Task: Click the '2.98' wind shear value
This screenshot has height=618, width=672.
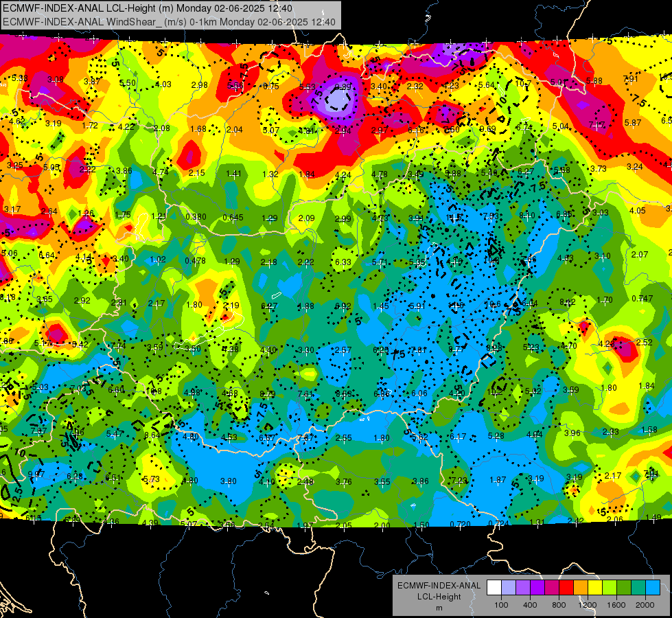Action: click(199, 85)
